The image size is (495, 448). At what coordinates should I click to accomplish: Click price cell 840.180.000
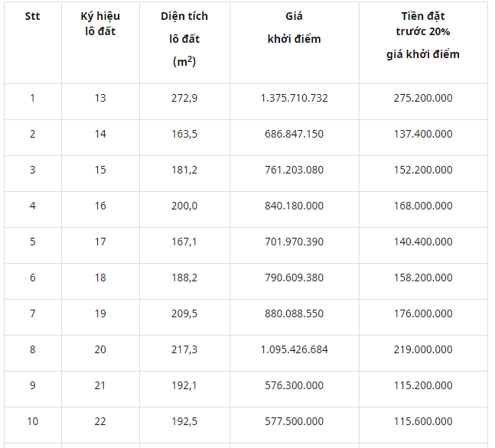point(295,206)
